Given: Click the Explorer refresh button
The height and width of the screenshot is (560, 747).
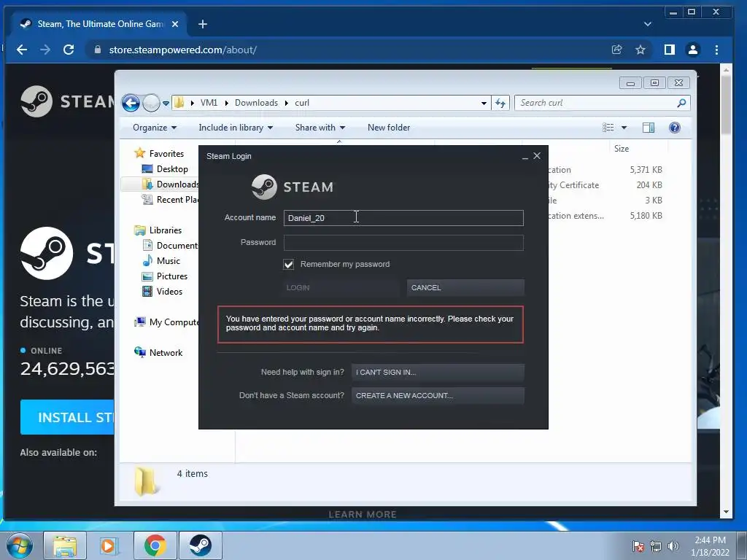Looking at the screenshot, I should 500,103.
